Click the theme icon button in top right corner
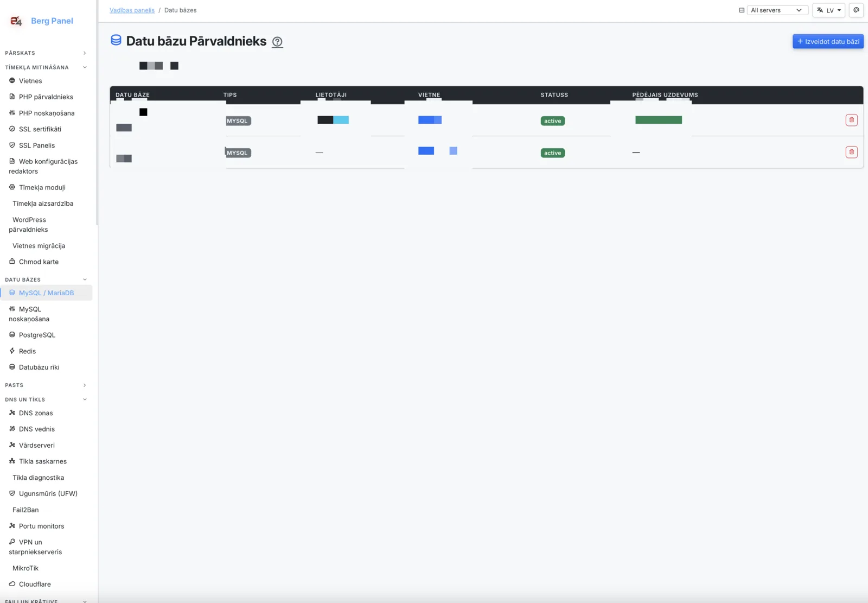Screen dimensions: 868x603 856,10
